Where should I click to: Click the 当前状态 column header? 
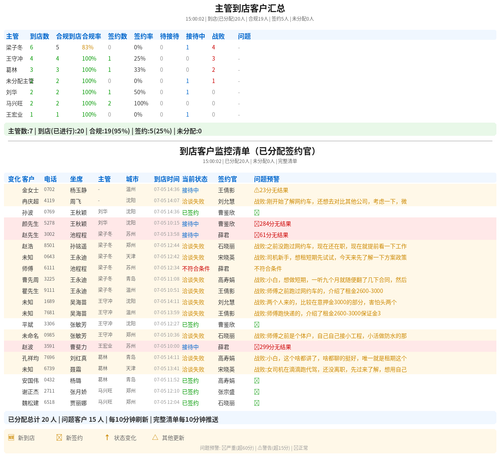[x=195, y=179]
